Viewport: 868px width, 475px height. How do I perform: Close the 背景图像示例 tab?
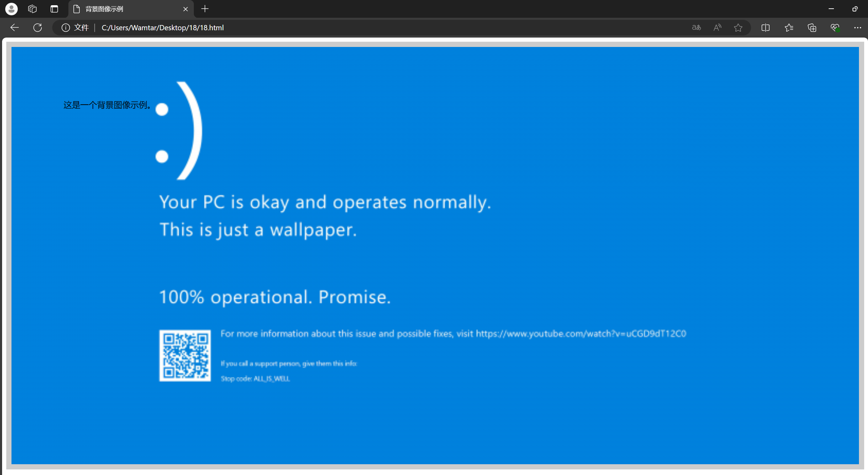pyautogui.click(x=186, y=9)
